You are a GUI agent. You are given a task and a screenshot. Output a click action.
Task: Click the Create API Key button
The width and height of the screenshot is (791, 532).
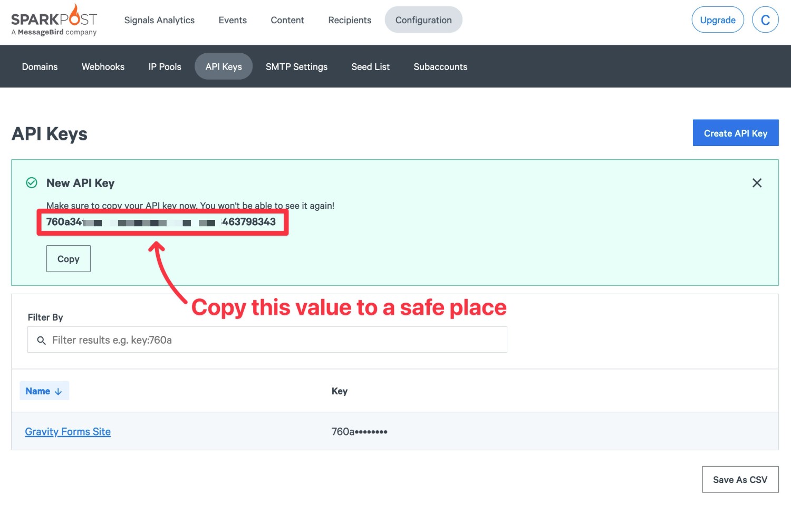pyautogui.click(x=736, y=133)
